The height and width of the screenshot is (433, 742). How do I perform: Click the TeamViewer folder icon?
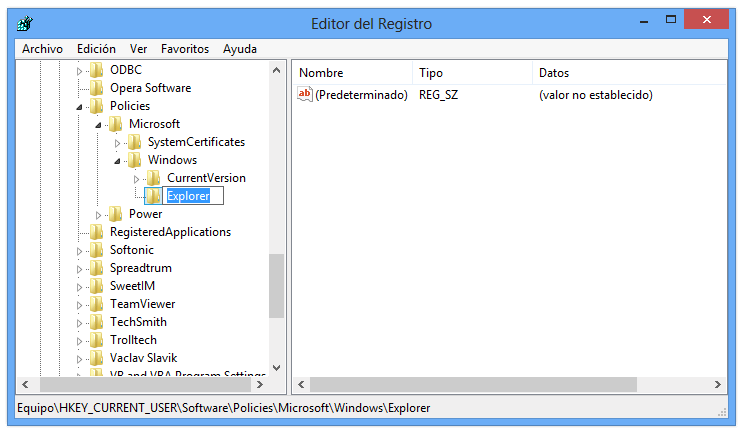96,304
